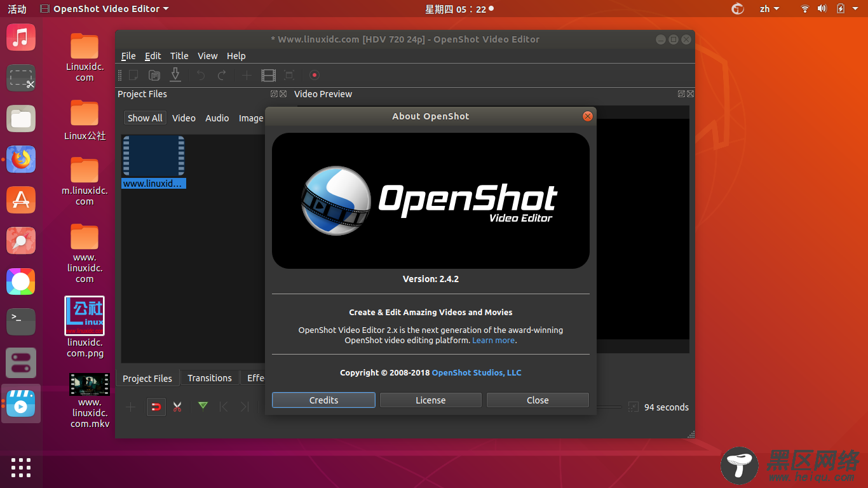Open Ubuntu Software in dock
Viewport: 868px width, 488px height.
pos(21,200)
